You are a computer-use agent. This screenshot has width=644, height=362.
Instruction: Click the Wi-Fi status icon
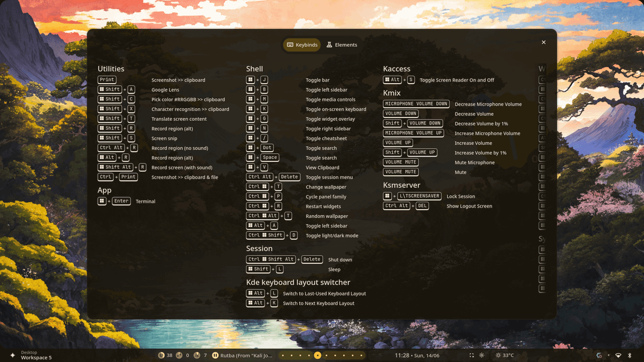[618, 355]
